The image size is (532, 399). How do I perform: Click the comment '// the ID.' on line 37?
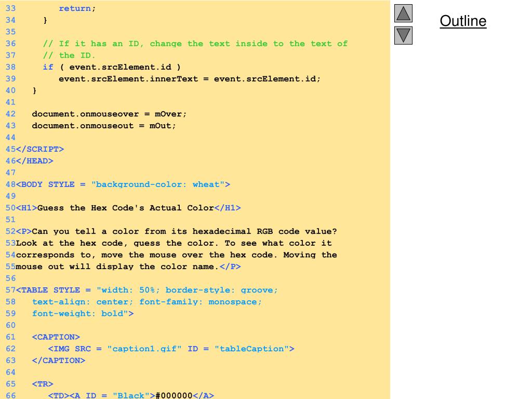69,55
